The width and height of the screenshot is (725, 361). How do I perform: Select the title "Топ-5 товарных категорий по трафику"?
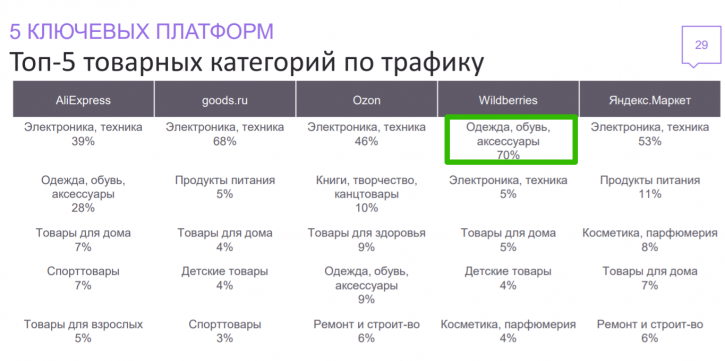click(246, 61)
